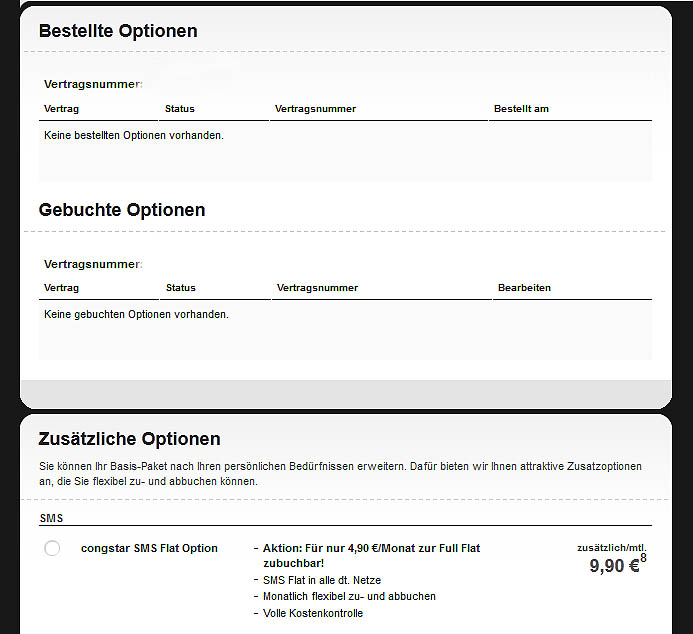The image size is (693, 634).
Task: Click the 'Volle Kostenkontrolle' bullet point
Action: [x=313, y=613]
